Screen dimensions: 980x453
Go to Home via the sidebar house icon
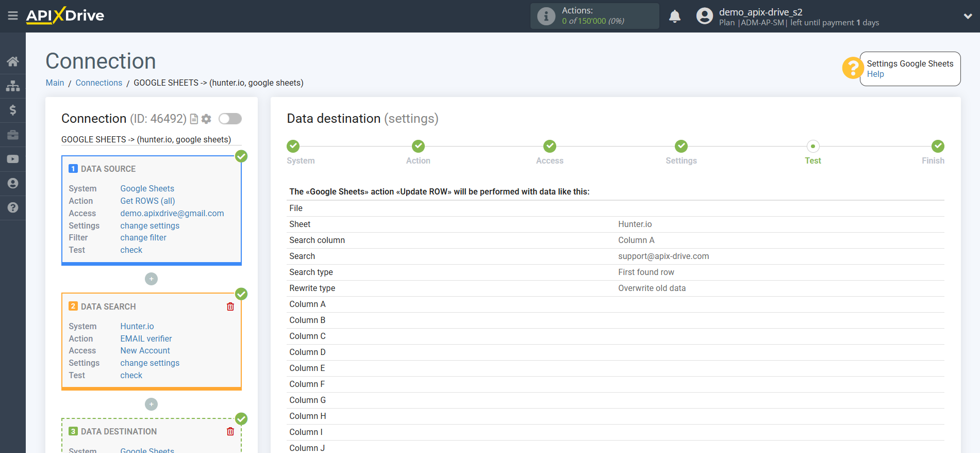[x=13, y=61]
